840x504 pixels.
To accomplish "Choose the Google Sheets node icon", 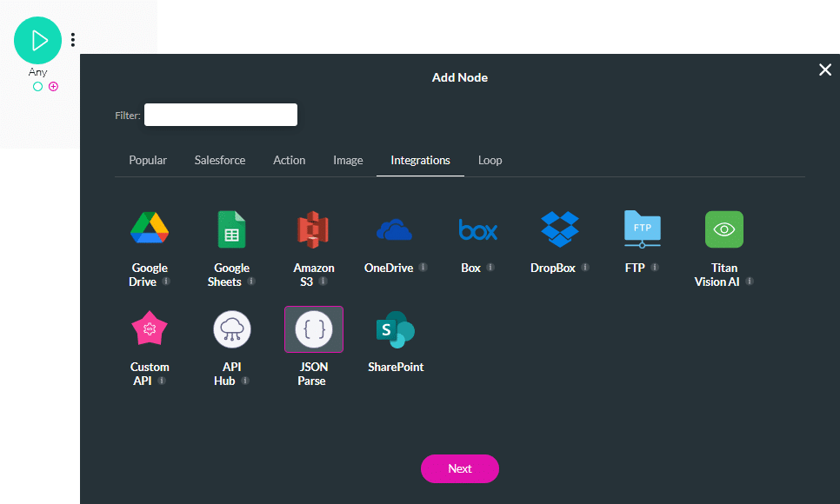I will 231,229.
